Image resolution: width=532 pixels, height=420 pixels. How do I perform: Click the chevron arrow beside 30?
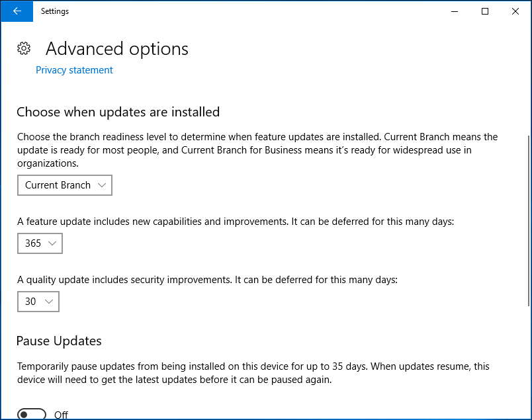[x=49, y=302]
